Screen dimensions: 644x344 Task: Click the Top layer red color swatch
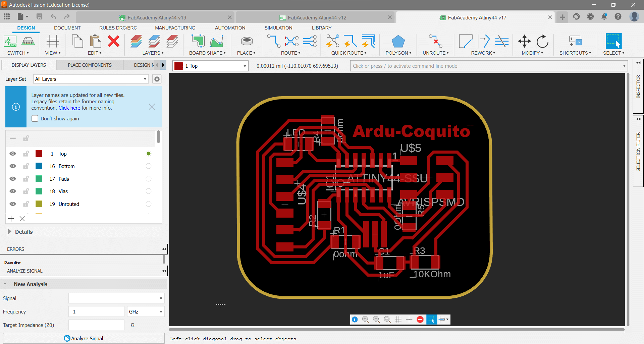(x=39, y=154)
